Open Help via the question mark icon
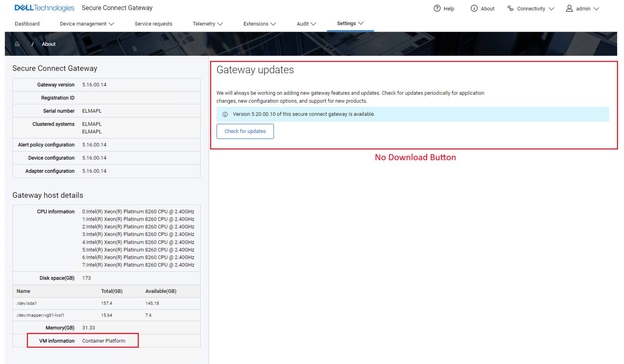The height and width of the screenshot is (364, 624). pyautogui.click(x=437, y=8)
